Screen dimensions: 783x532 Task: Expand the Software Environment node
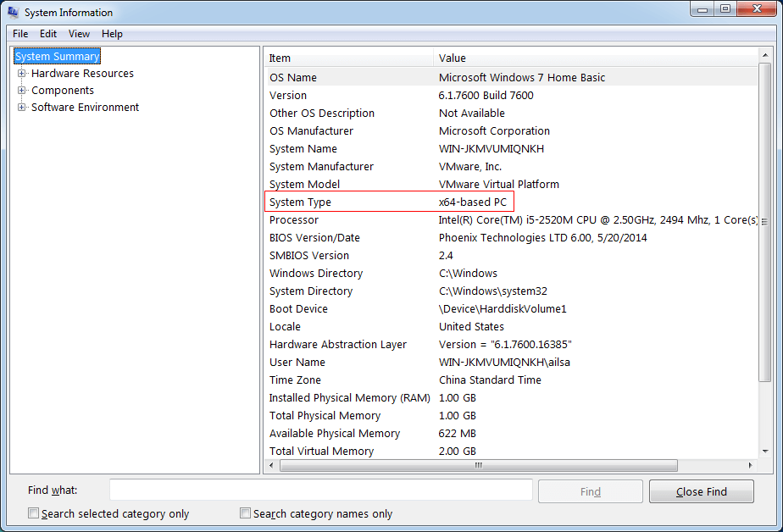[x=21, y=108]
